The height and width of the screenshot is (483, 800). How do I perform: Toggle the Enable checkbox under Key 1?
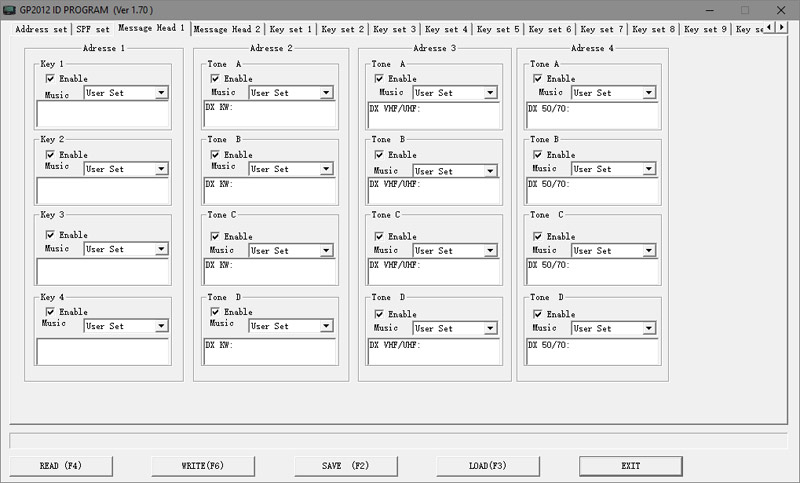50,78
